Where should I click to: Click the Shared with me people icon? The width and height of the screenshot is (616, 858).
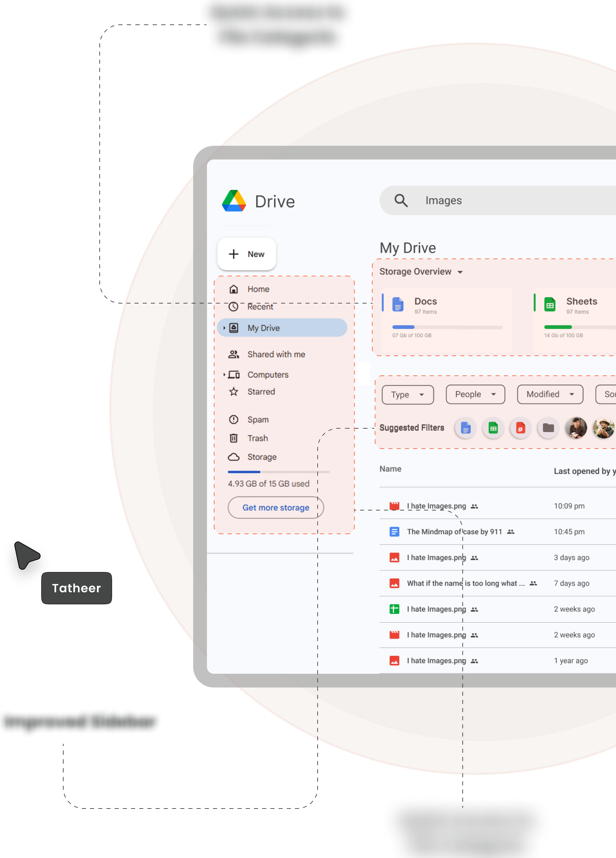point(234,354)
